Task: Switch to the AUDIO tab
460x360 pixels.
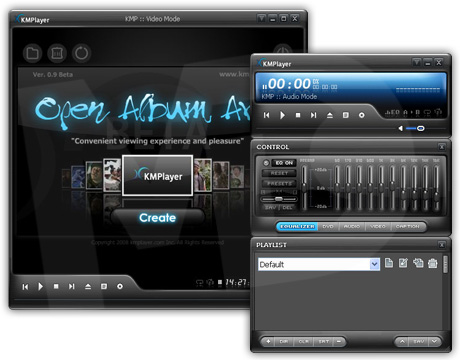Action: tap(352, 226)
